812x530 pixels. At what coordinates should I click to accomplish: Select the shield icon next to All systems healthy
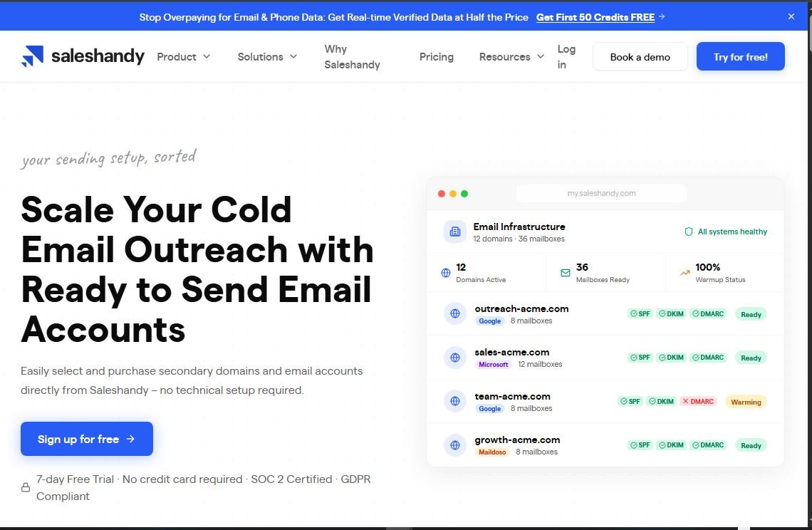(688, 232)
